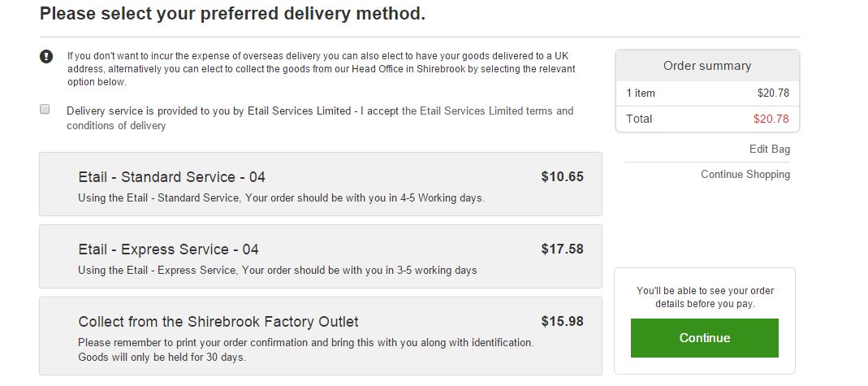Click the exclamation info icon
Image resolution: width=868 pixels, height=386 pixels.
[x=46, y=57]
